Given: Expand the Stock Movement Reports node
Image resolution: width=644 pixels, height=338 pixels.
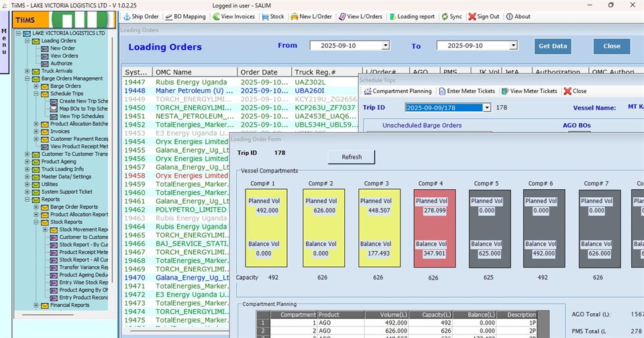Looking at the screenshot, I should (45, 229).
